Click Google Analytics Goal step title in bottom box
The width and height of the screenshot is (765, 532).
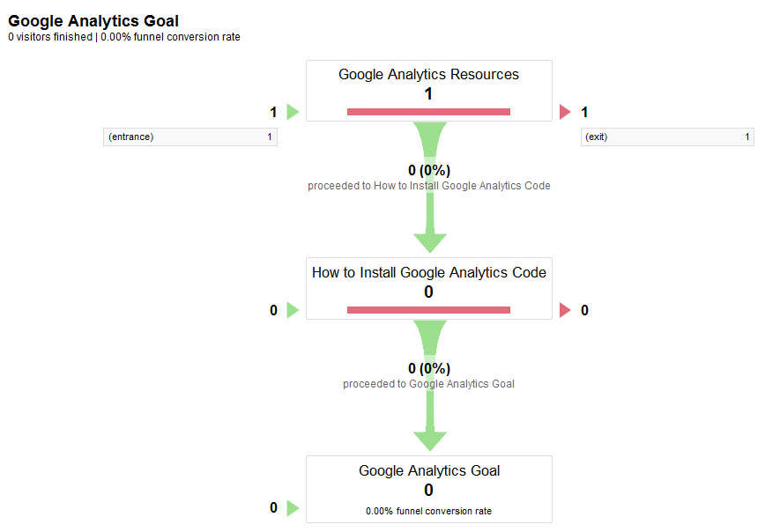(x=428, y=471)
